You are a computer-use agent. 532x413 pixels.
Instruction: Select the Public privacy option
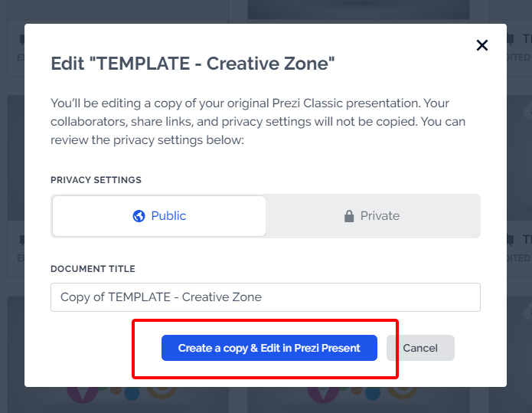coord(159,216)
